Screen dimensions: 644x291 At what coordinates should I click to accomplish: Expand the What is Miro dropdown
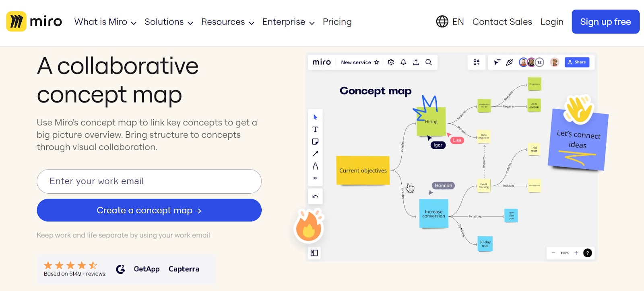[x=105, y=22]
